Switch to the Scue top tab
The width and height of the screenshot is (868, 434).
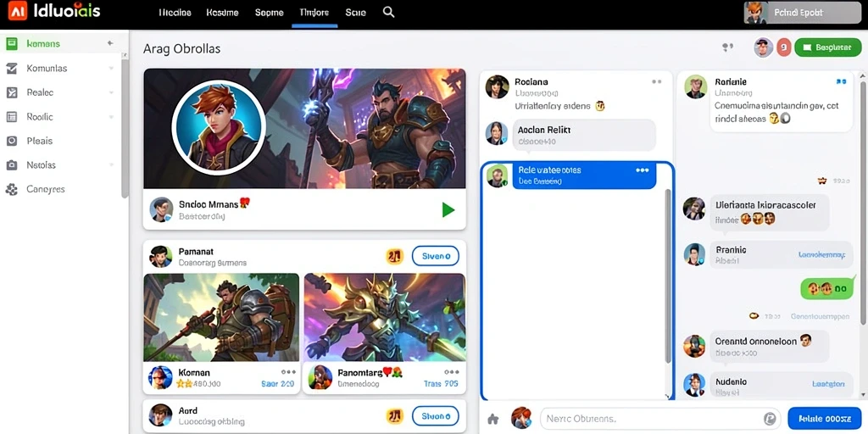point(355,12)
